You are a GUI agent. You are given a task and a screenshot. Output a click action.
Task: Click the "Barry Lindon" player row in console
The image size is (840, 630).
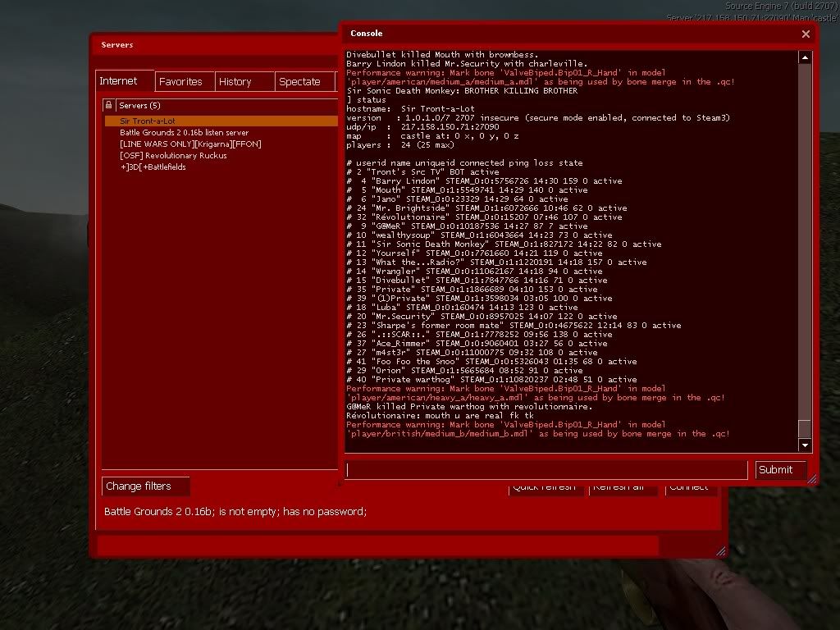[484, 181]
